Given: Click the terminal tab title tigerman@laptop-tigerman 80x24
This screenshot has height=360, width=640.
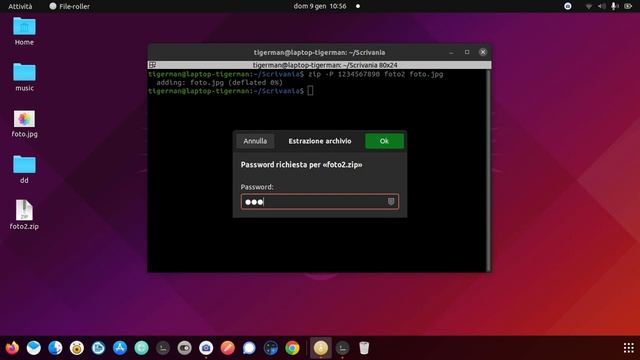Looking at the screenshot, I should (325, 65).
